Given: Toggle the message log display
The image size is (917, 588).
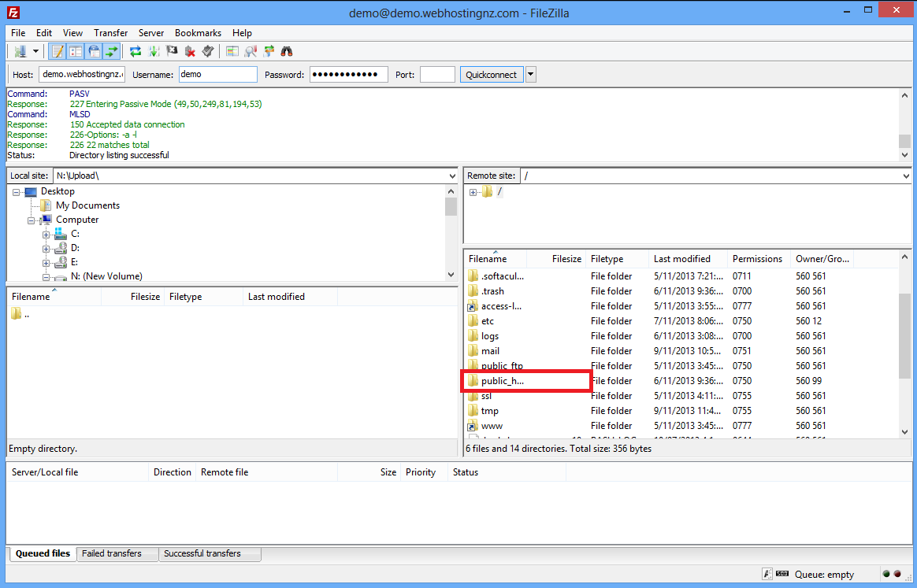Looking at the screenshot, I should (58, 52).
